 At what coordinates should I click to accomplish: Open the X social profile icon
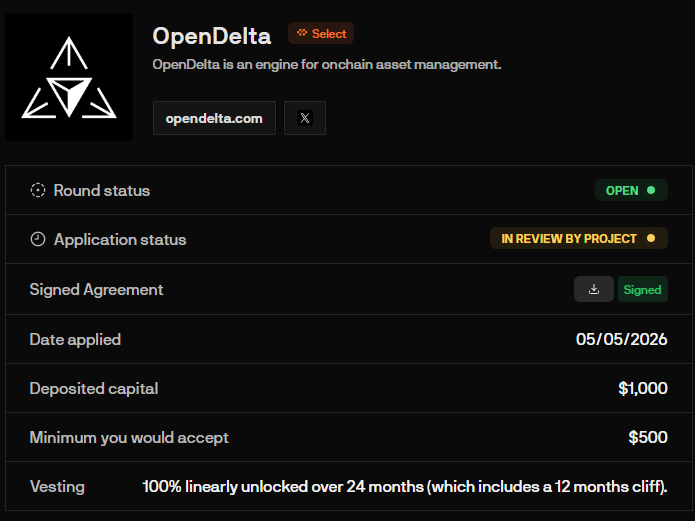tap(305, 118)
